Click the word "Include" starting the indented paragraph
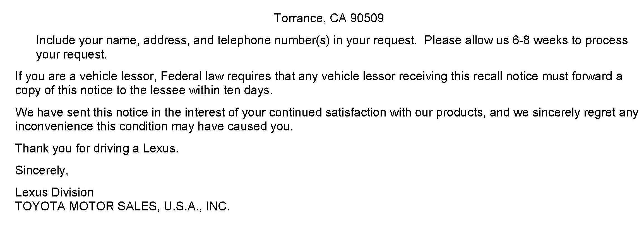Screen dimensions: 644x238 [56, 40]
